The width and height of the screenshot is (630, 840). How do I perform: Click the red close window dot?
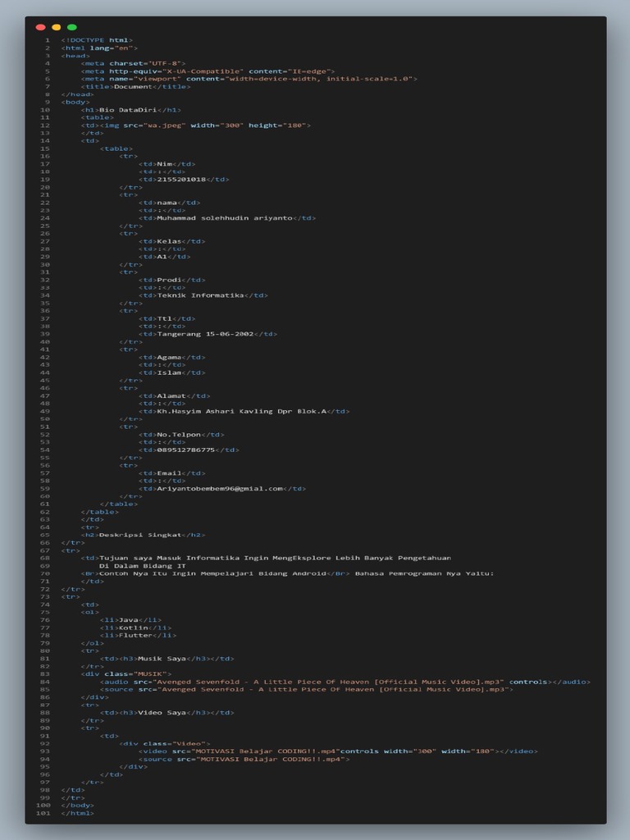41,27
